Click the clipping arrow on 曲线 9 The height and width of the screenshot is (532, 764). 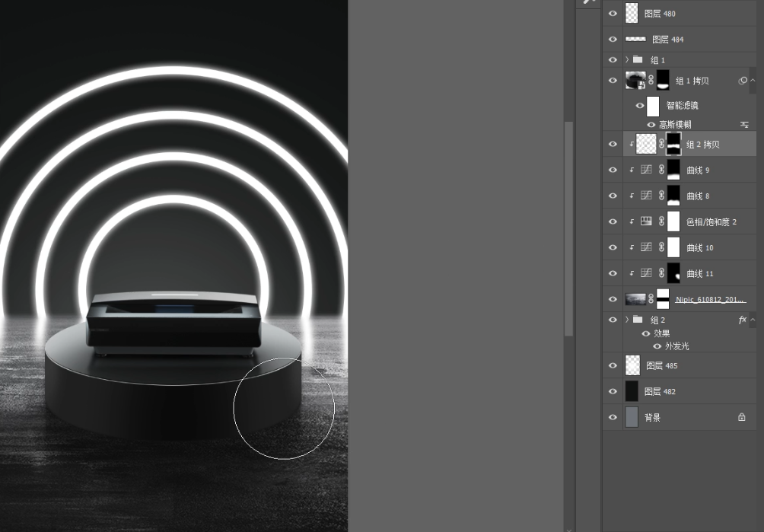632,170
